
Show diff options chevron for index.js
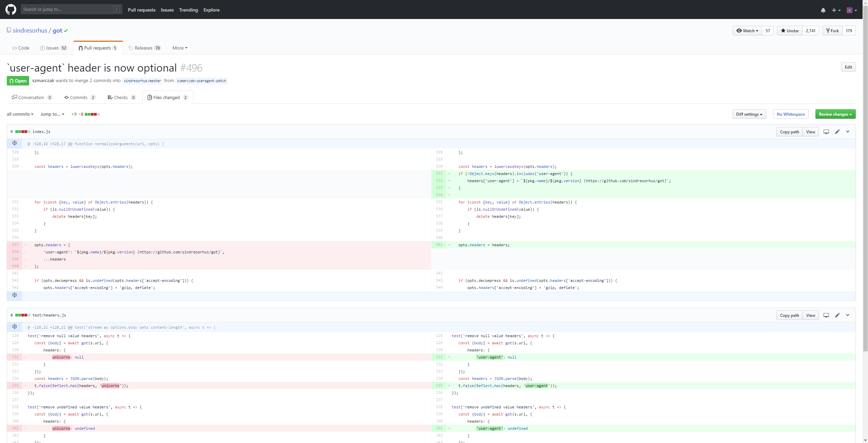[847, 132]
